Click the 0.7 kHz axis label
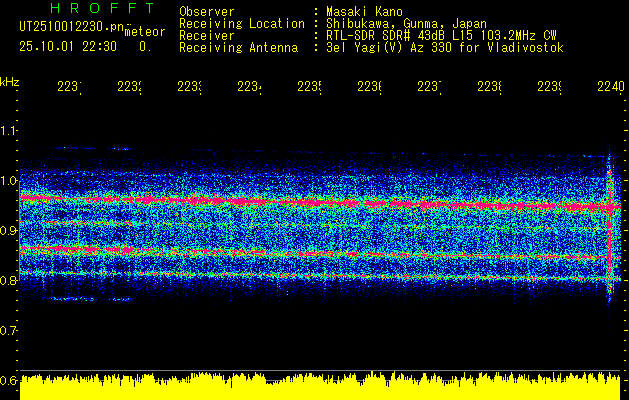This screenshot has height=400, width=629. point(9,330)
